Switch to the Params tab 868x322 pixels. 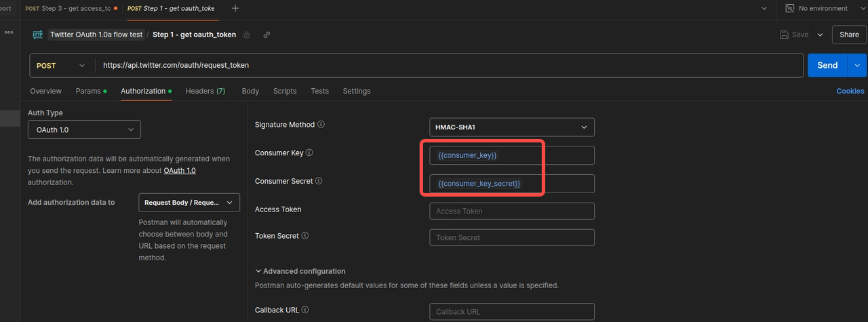91,91
